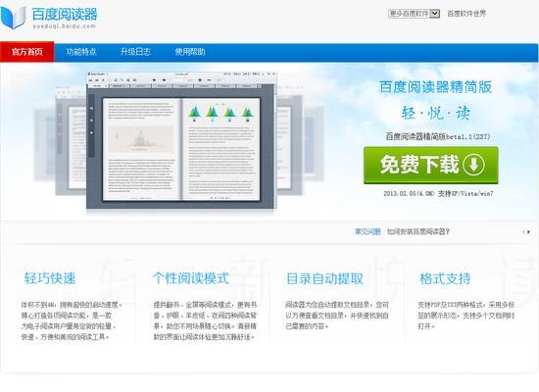Open the 百度软件世界 link

pyautogui.click(x=466, y=14)
